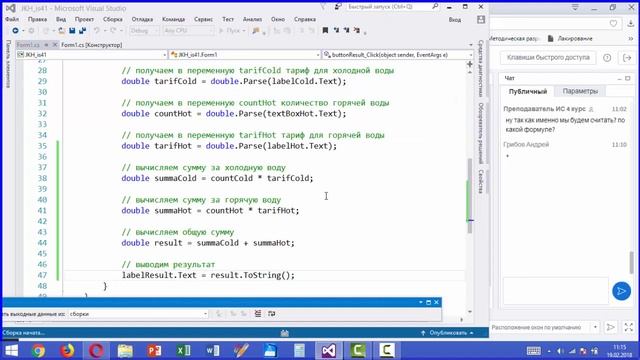The width and height of the screenshot is (640, 360).
Task: Click the status bar center build icon
Action: (285, 333)
